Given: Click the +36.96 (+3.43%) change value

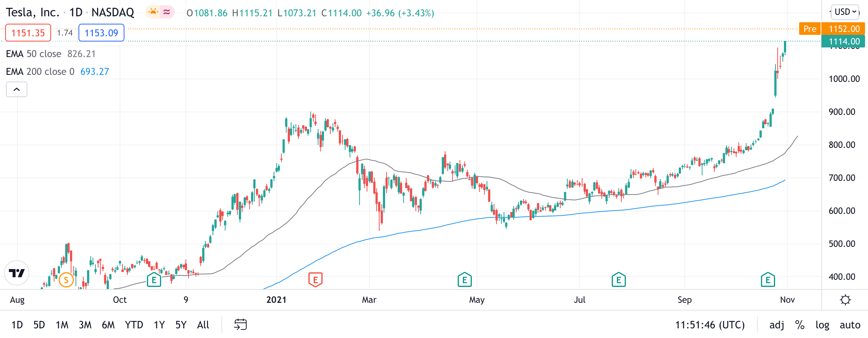Looking at the screenshot, I should click(x=400, y=13).
